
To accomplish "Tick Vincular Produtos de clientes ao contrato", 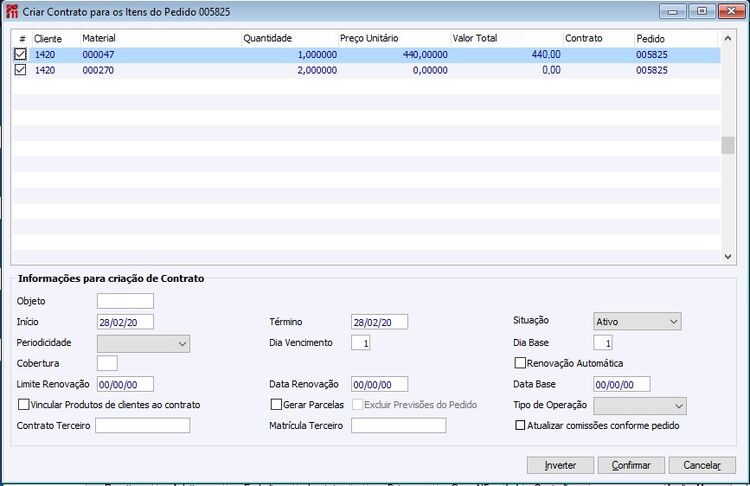I will [23, 404].
